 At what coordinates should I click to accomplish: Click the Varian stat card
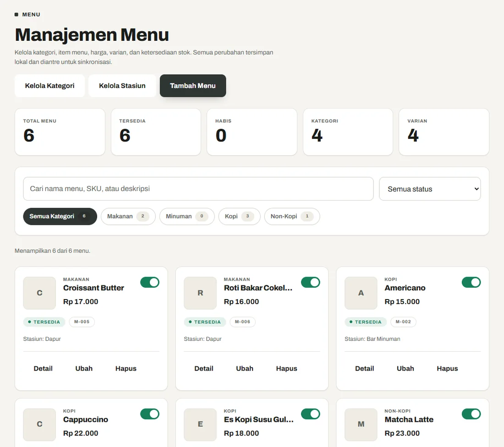point(444,132)
